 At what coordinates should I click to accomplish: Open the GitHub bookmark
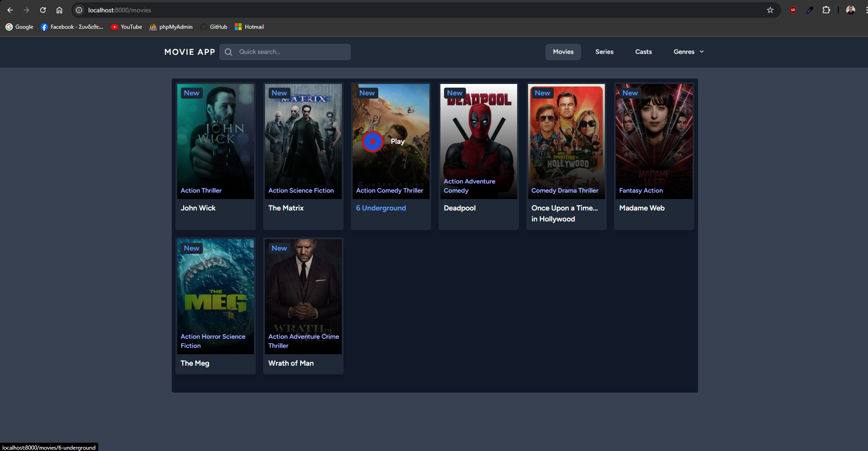tap(214, 27)
